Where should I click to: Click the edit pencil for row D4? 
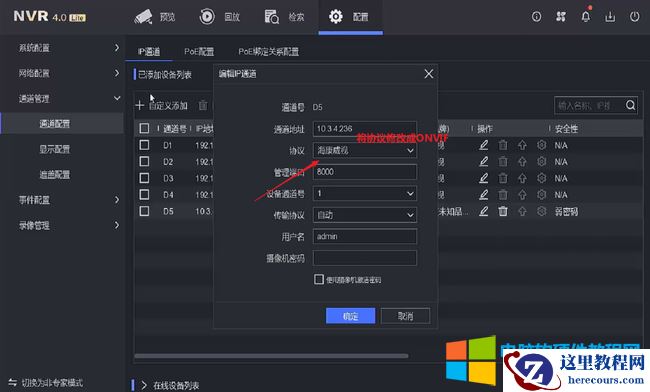click(483, 195)
